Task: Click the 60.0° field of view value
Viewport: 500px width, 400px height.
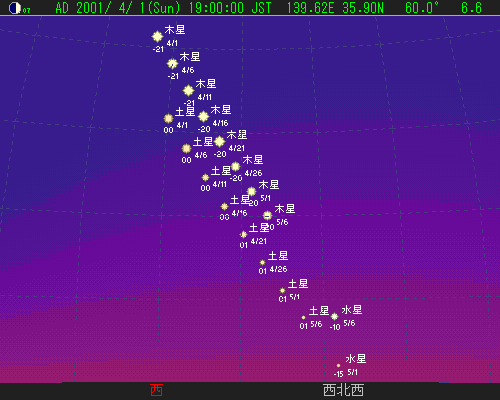Action: point(422,8)
